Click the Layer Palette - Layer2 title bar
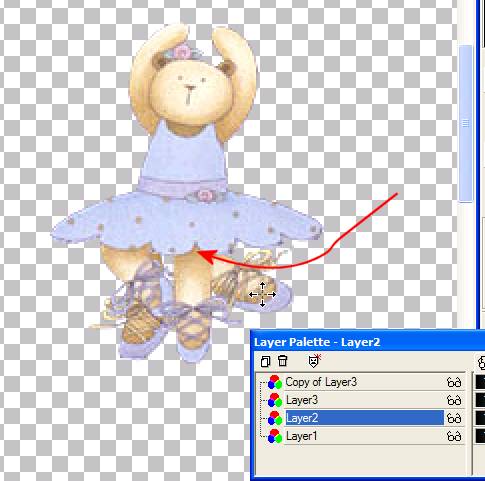 [x=368, y=342]
